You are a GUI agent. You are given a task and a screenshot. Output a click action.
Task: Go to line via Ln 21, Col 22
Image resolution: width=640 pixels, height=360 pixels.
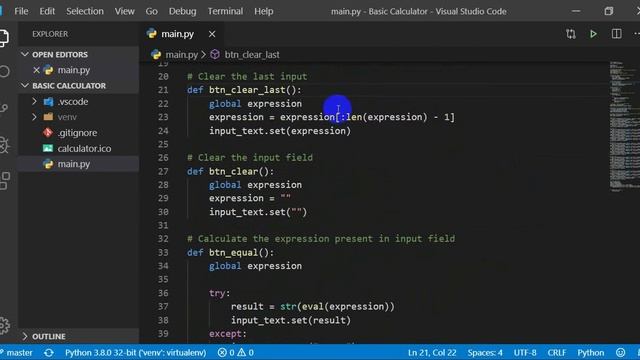432,352
